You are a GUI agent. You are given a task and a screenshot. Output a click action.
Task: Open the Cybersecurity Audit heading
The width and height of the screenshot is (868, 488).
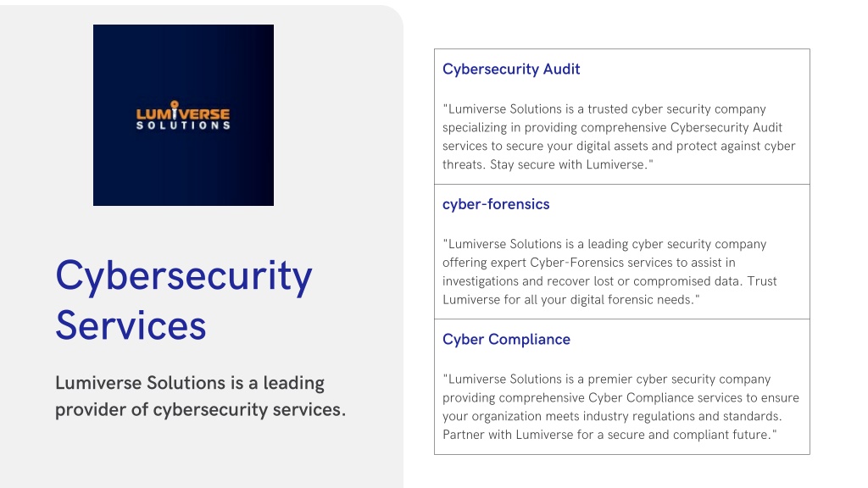(x=511, y=69)
